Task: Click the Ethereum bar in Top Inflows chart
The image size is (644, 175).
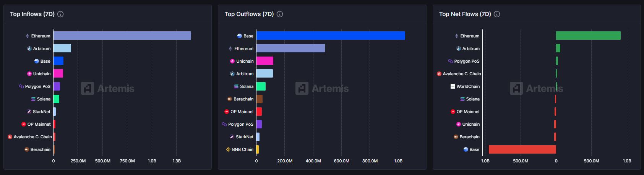Action: tap(122, 36)
